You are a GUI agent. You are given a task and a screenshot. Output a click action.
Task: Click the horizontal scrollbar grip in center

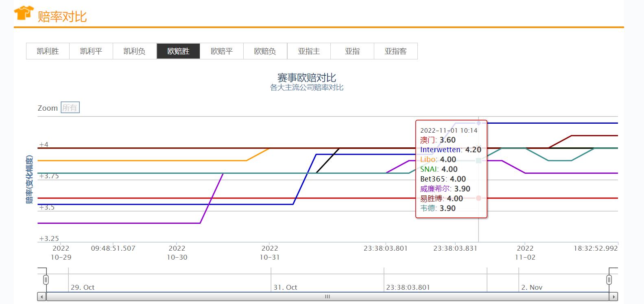click(327, 297)
